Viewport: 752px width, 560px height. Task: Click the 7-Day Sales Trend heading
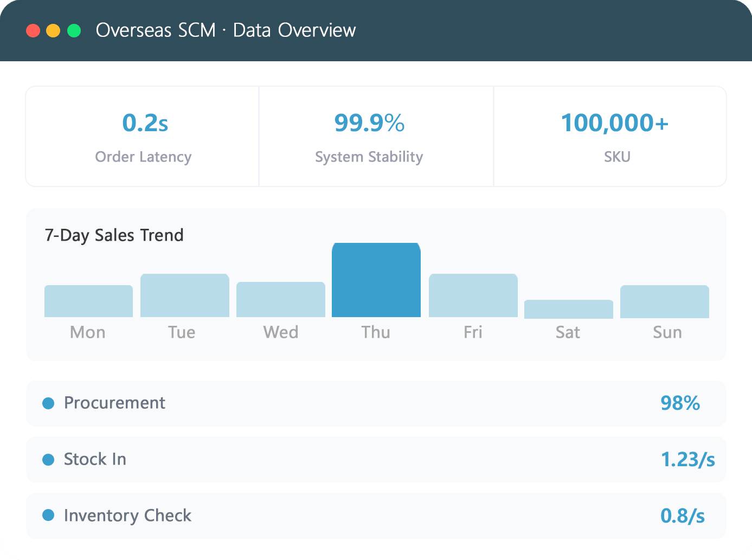tap(114, 235)
